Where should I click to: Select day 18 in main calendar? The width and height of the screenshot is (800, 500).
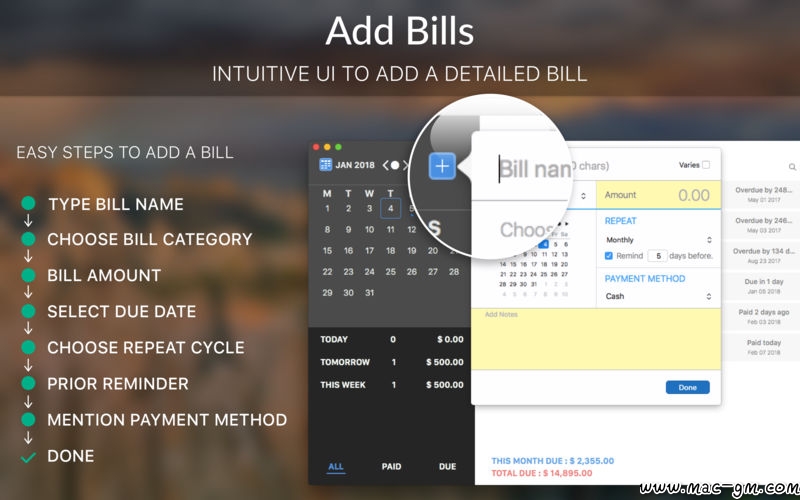(x=390, y=251)
